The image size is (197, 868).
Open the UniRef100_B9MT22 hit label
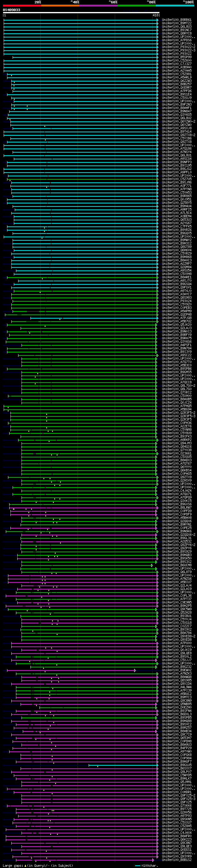pyautogui.click(x=177, y=23)
